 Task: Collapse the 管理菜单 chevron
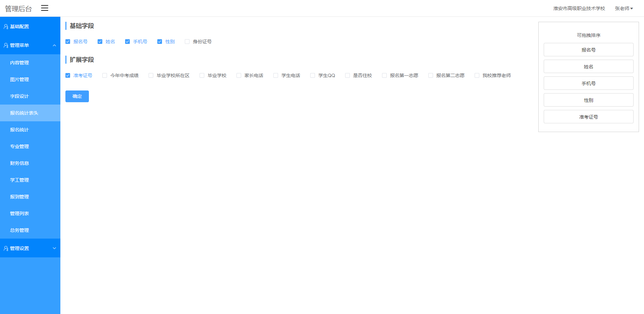point(54,45)
